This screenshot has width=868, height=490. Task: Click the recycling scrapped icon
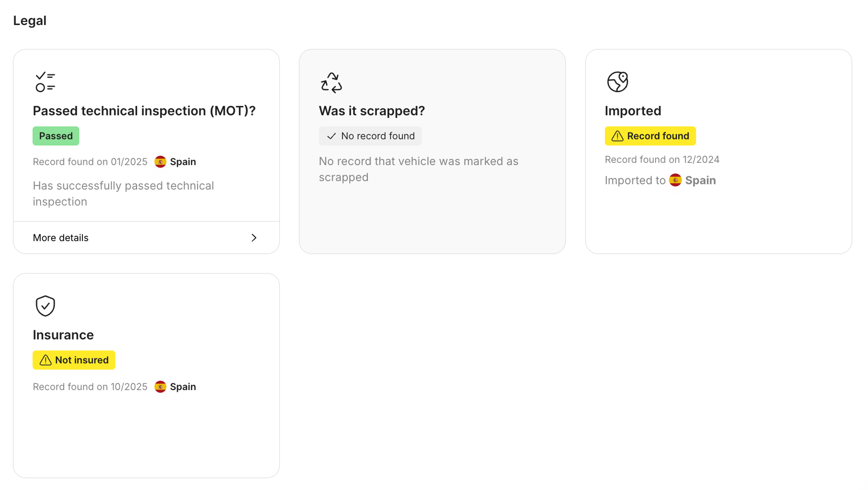click(331, 82)
